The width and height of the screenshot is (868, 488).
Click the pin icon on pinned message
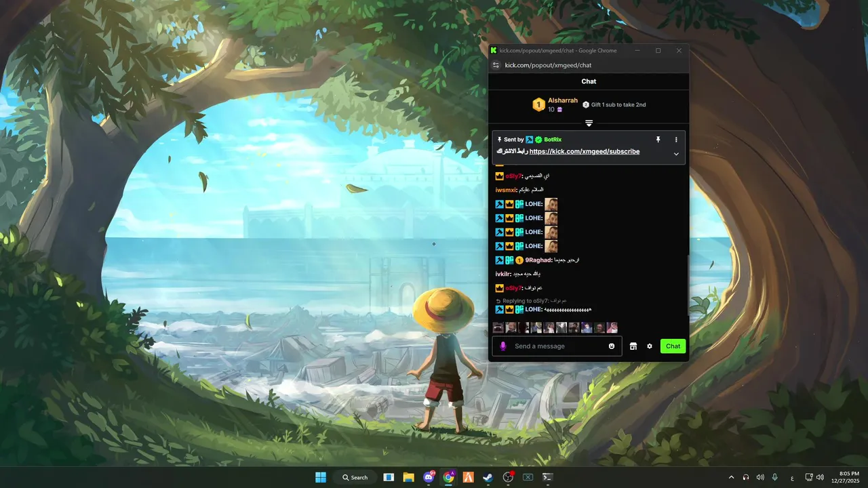click(x=658, y=140)
